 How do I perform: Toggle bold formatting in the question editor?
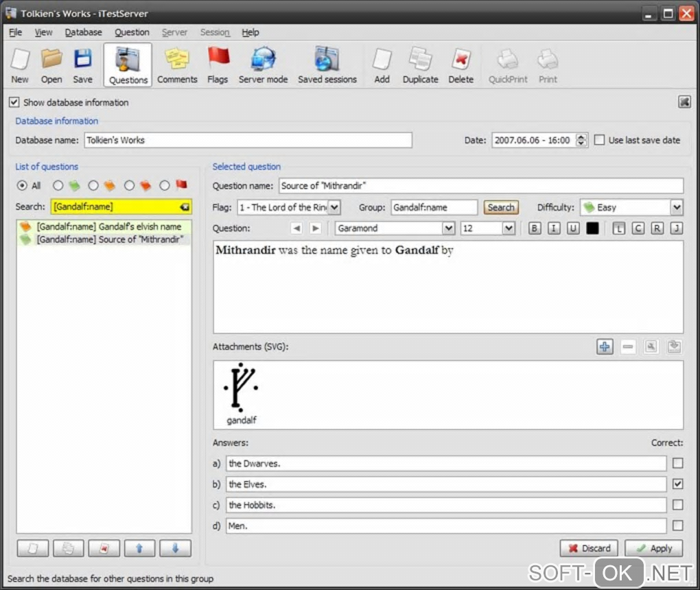(x=535, y=228)
